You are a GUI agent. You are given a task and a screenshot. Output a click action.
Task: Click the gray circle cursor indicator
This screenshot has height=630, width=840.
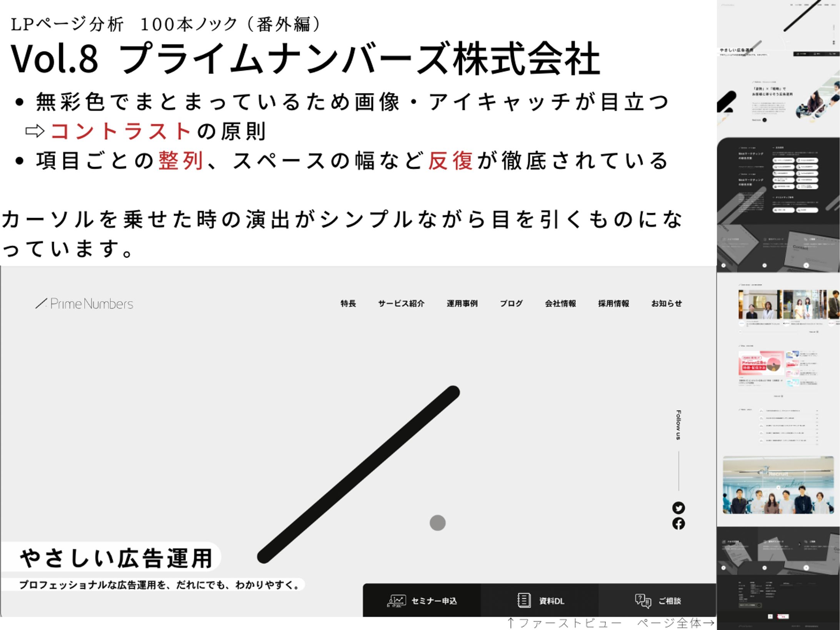pyautogui.click(x=437, y=523)
